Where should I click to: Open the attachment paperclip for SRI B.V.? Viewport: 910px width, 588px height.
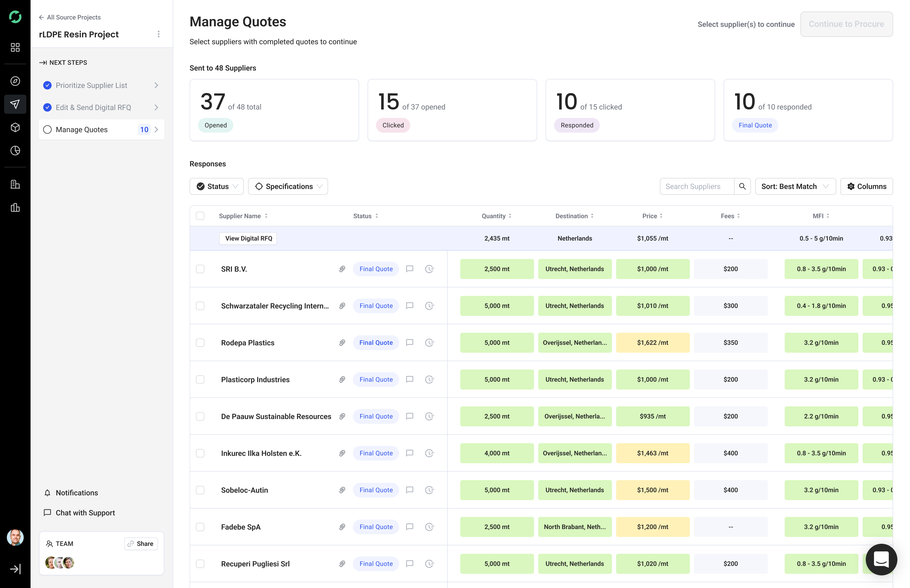click(342, 269)
